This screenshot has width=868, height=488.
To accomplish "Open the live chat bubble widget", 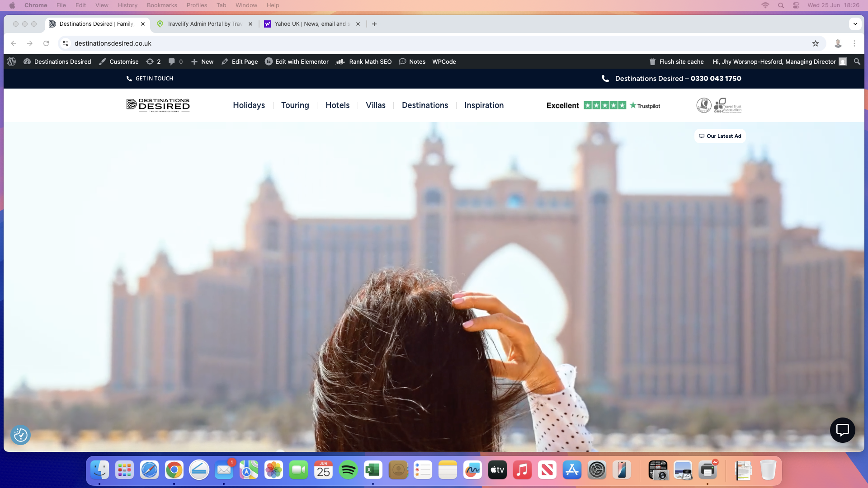I will coord(842,430).
